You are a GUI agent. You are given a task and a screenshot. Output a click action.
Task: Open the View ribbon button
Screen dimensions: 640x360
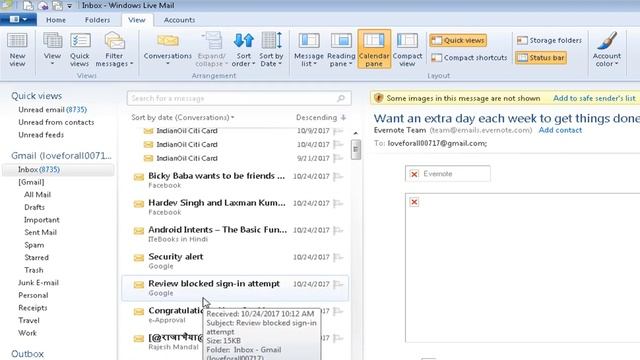click(52, 50)
